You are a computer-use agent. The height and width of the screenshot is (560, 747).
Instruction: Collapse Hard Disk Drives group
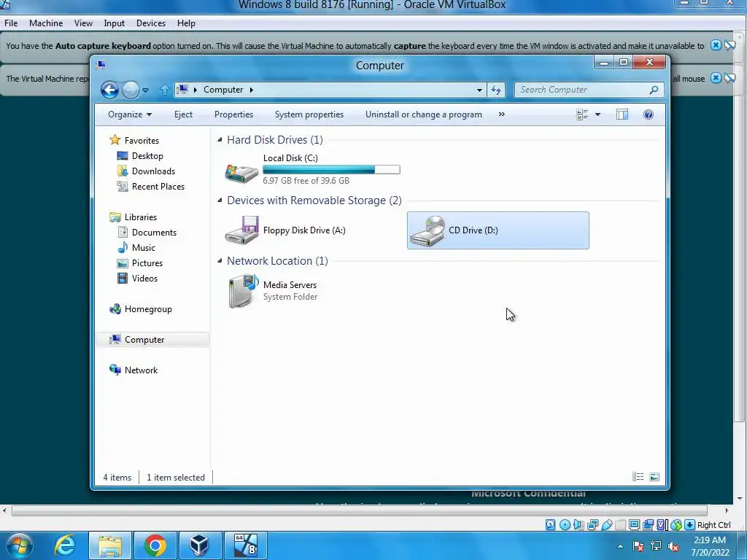point(220,139)
